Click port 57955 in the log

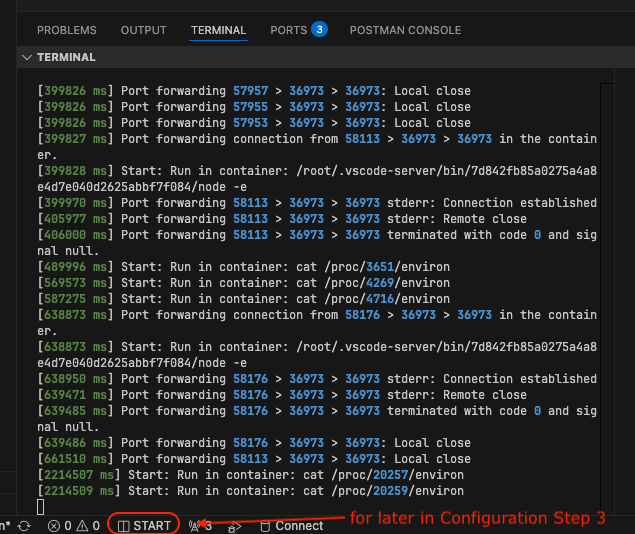click(250, 107)
